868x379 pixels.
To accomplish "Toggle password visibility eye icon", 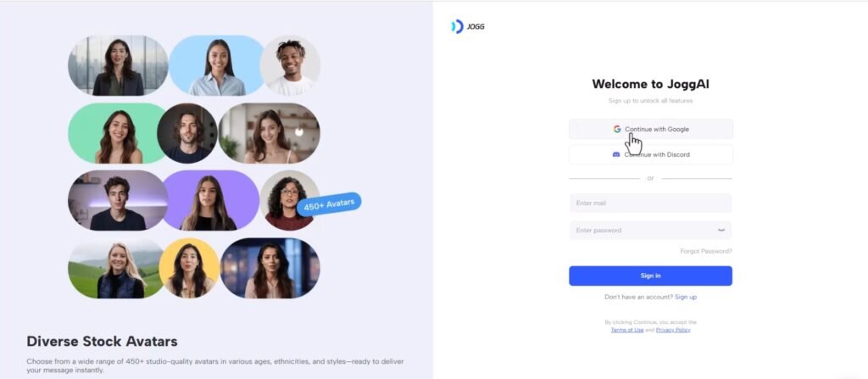I will click(x=721, y=230).
